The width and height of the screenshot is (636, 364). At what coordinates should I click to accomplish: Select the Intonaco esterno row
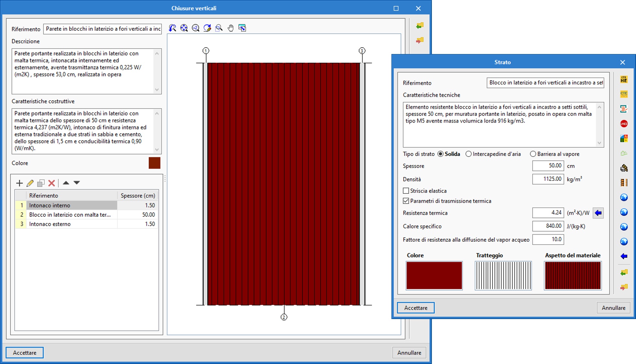point(87,224)
